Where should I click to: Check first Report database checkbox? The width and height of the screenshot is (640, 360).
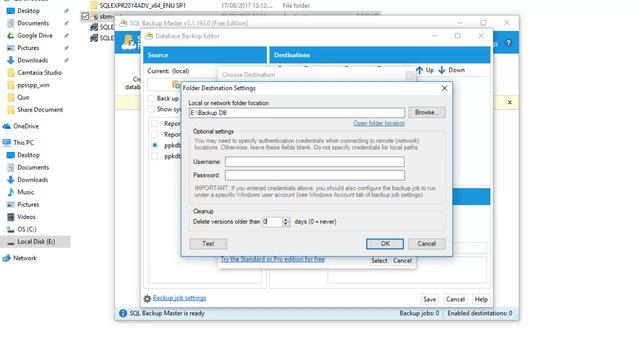coord(155,123)
